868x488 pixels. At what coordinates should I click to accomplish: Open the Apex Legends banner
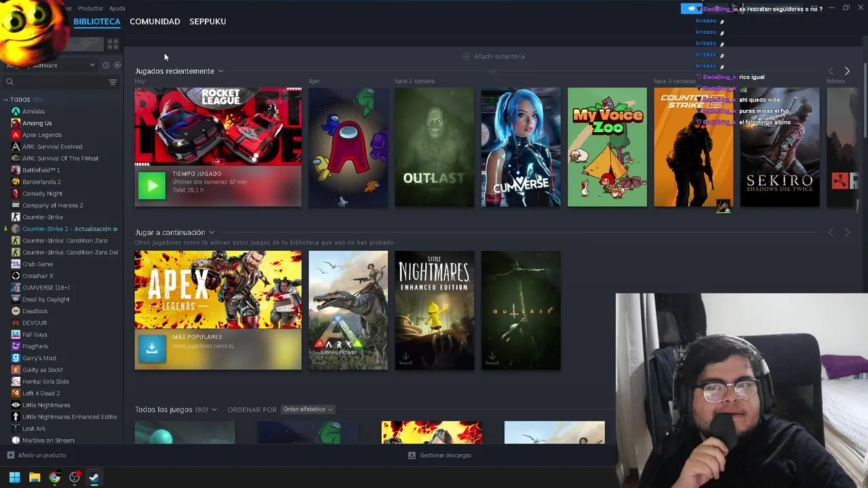pyautogui.click(x=218, y=289)
